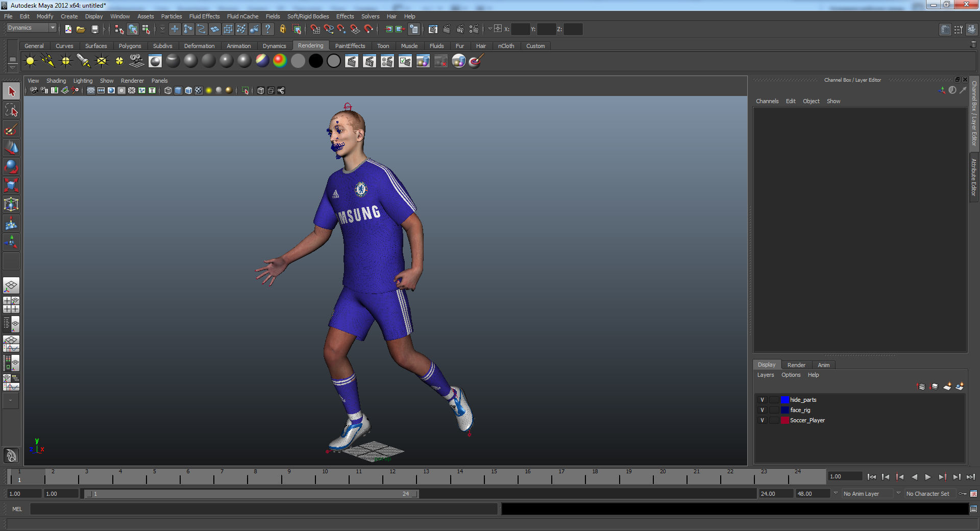Open the help question mark icon

(268, 29)
